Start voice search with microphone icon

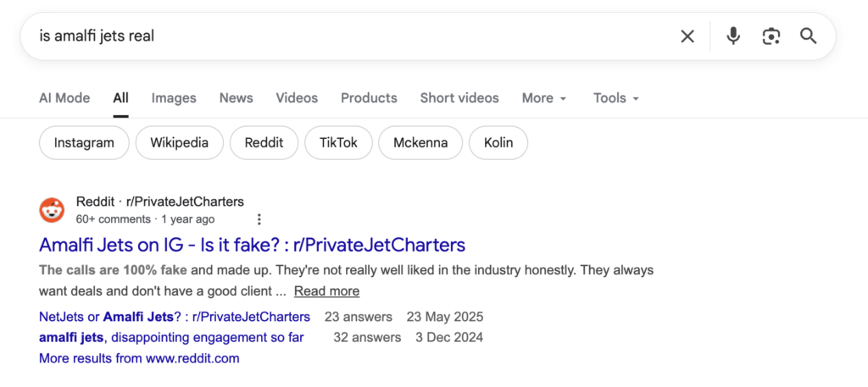[733, 36]
